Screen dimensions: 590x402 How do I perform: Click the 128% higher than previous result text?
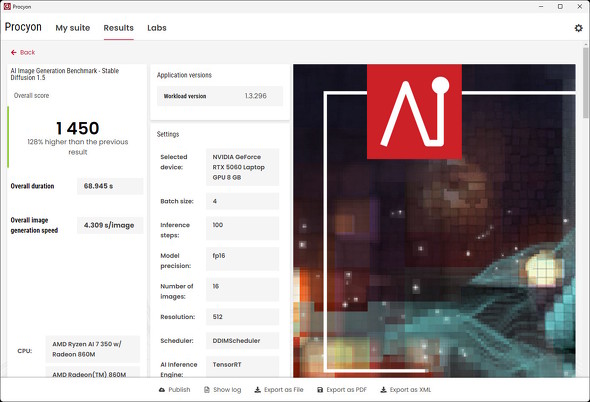point(78,147)
